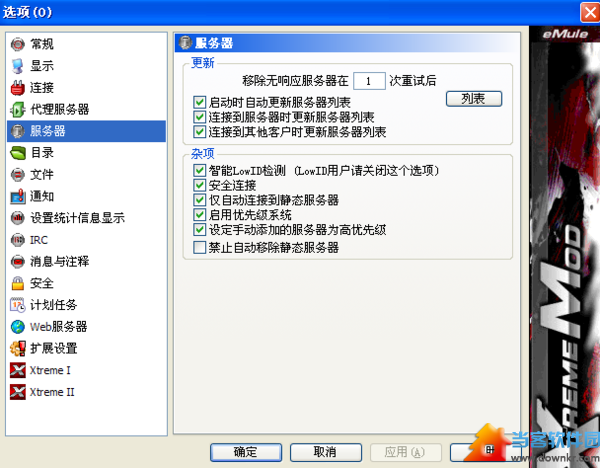Toggle 仅自动连接到静态服务器 checkbox

point(199,200)
